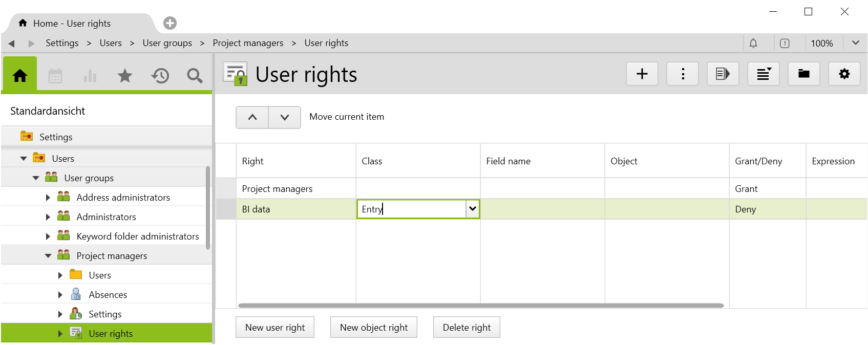
Task: Expand the Absences tree node
Action: point(60,295)
